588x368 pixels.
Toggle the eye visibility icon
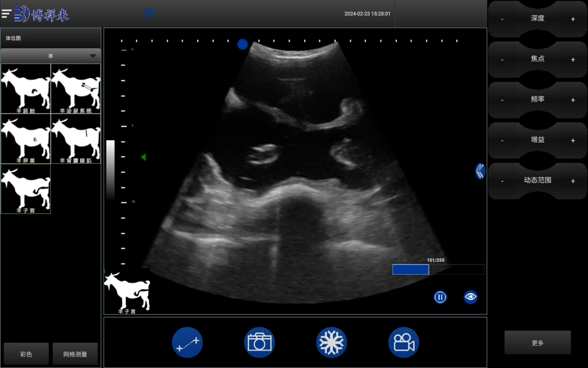pyautogui.click(x=471, y=297)
